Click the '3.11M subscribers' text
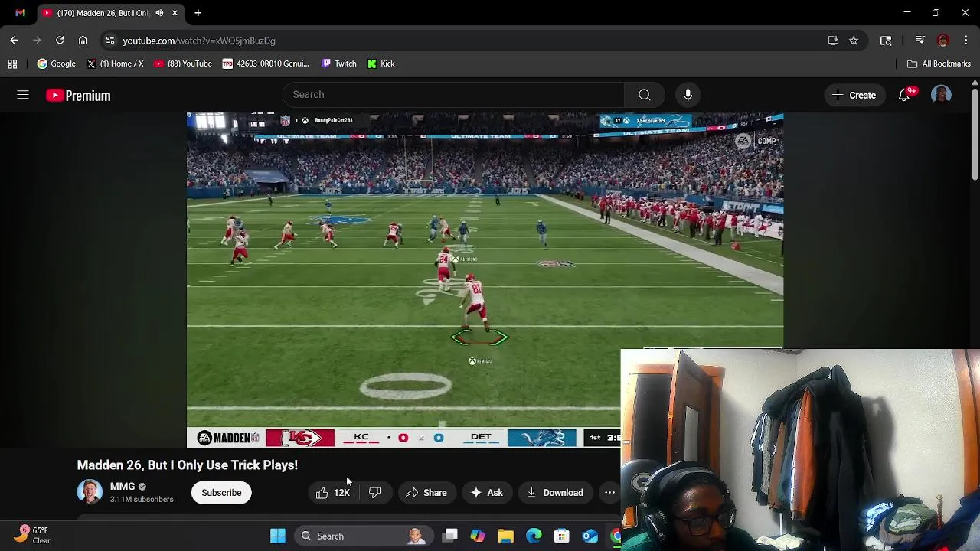Image resolution: width=980 pixels, height=551 pixels. (142, 500)
